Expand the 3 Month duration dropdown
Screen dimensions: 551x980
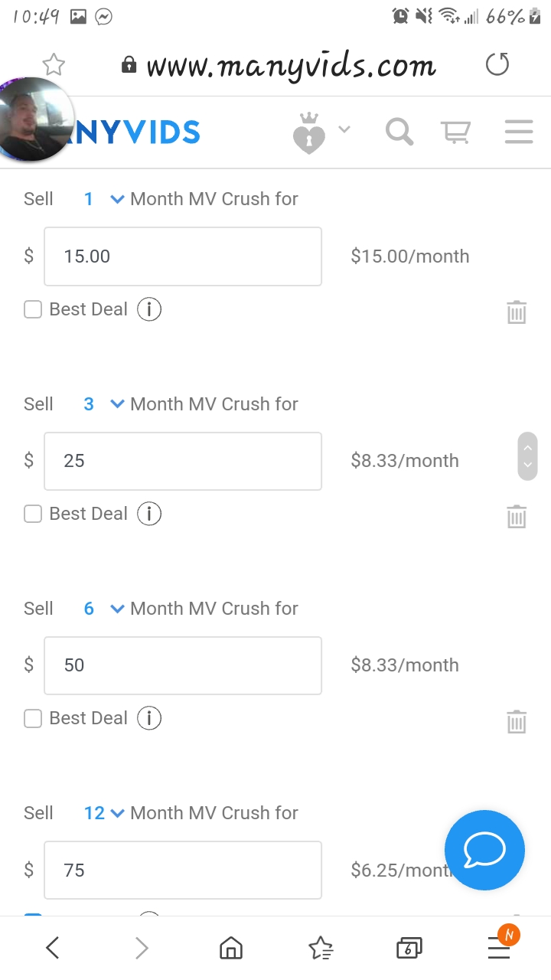point(103,403)
